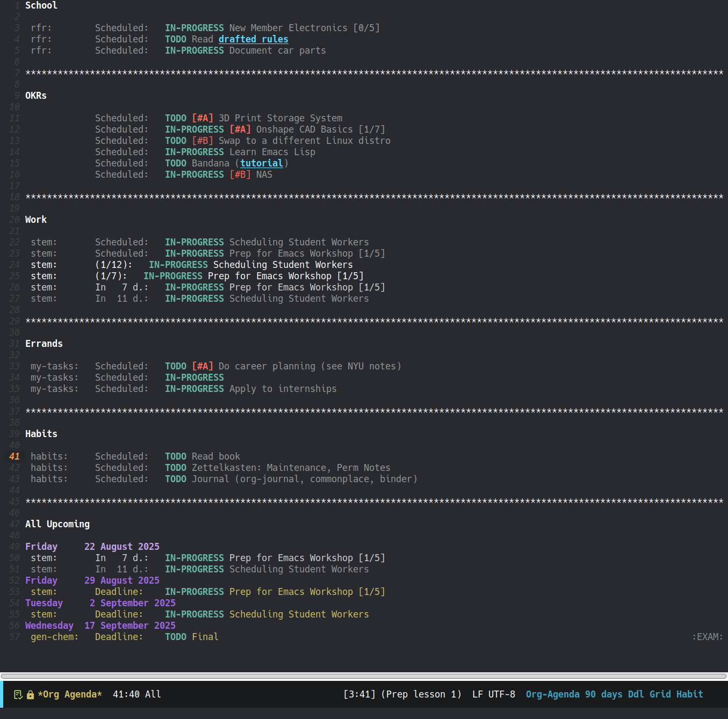Screen dimensions: 728x719
Task: Select the 'Apply to internships' task
Action: pyautogui.click(x=283, y=389)
